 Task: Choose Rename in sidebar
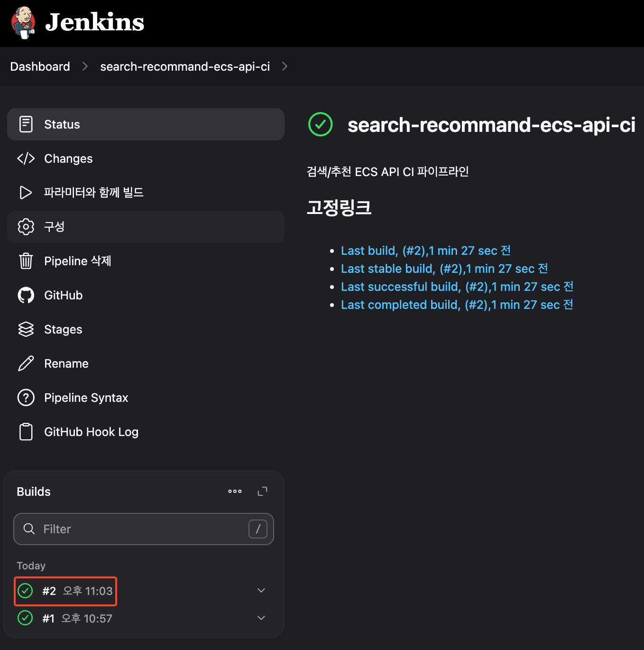146,363
